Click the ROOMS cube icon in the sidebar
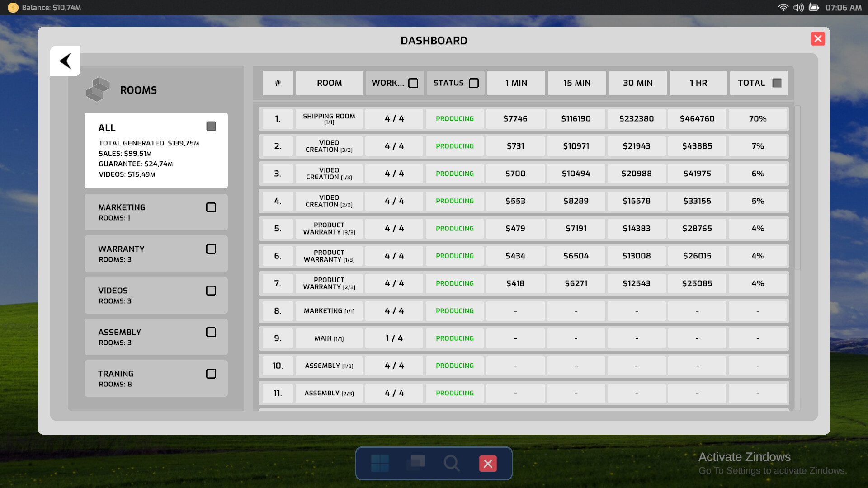Image resolution: width=868 pixels, height=488 pixels. coord(97,89)
